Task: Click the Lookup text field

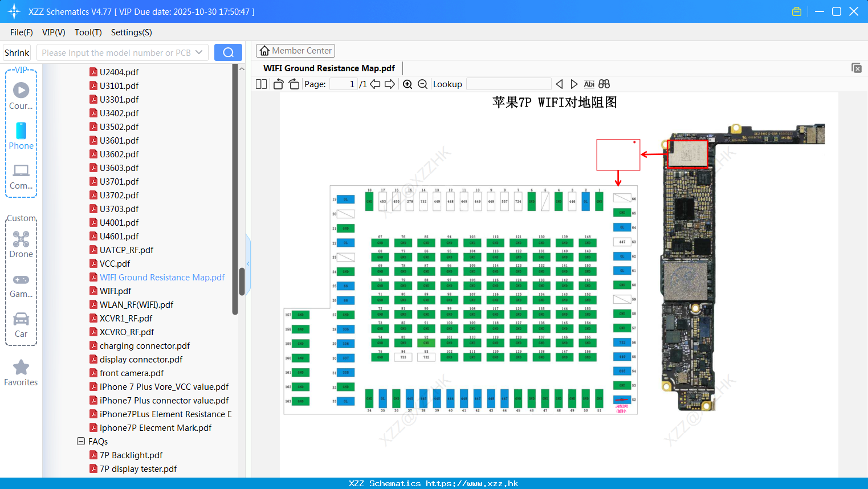Action: [x=509, y=84]
